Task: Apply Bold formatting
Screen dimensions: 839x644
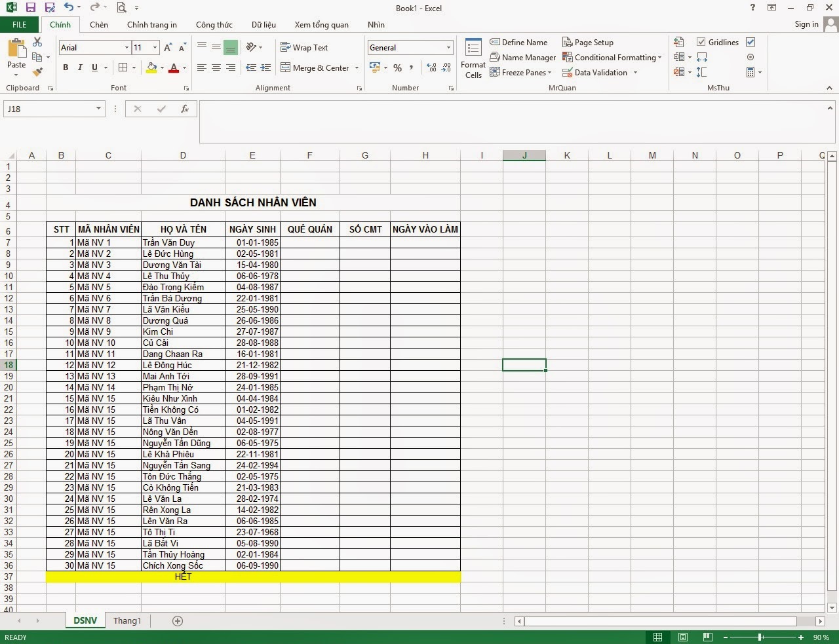Action: point(66,67)
